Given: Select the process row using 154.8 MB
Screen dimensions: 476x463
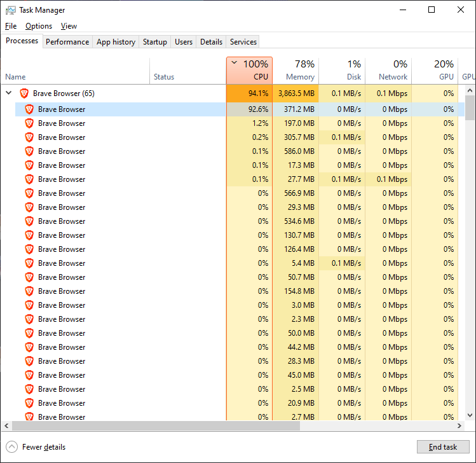Looking at the screenshot, I should pos(240,291).
